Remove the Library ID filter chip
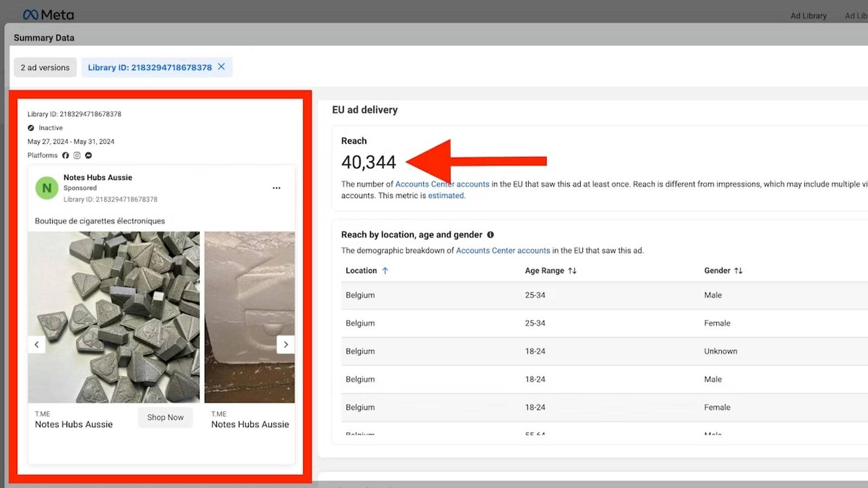Screen dimensions: 868x488 221,67
